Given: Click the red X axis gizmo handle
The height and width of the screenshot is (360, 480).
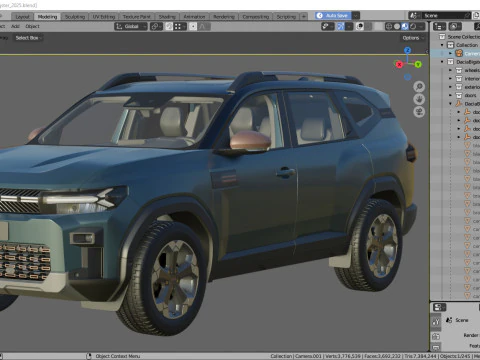Looking at the screenshot, I should pyautogui.click(x=399, y=64).
